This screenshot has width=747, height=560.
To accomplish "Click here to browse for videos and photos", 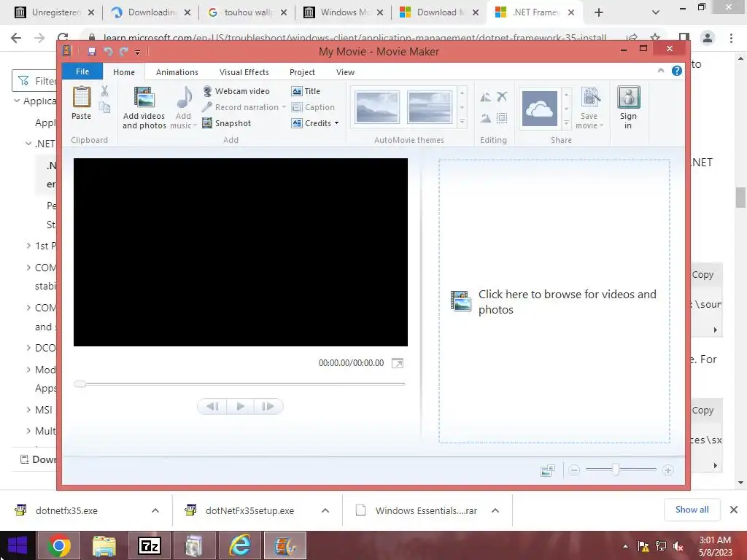I will pyautogui.click(x=554, y=301).
